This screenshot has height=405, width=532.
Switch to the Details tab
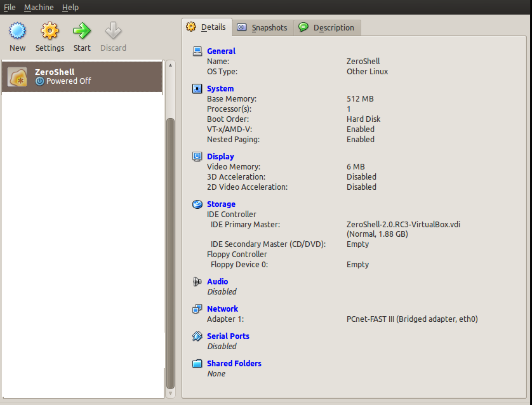pos(207,27)
